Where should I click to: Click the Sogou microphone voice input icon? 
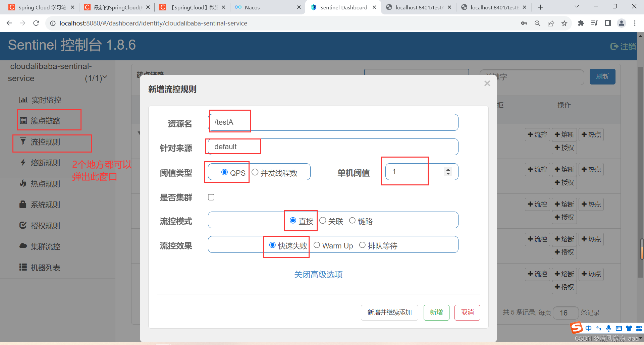point(608,328)
